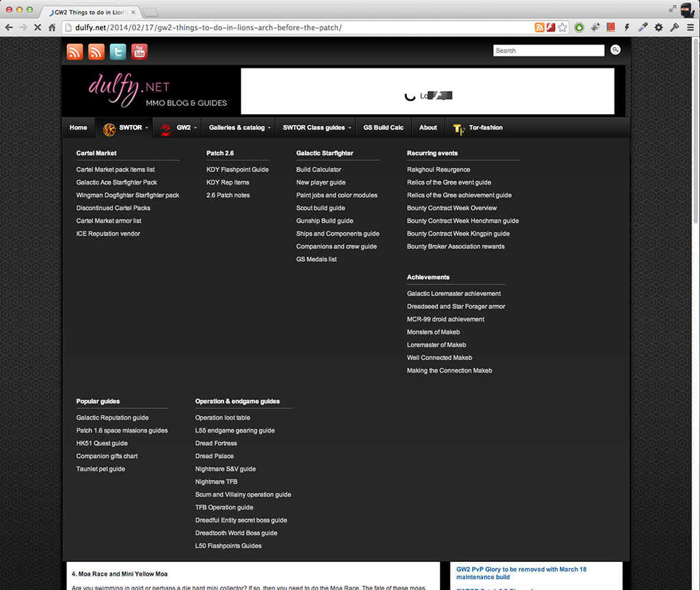Screen dimensions: 700x590
Task: Open the GS Medals list link
Action: (316, 259)
